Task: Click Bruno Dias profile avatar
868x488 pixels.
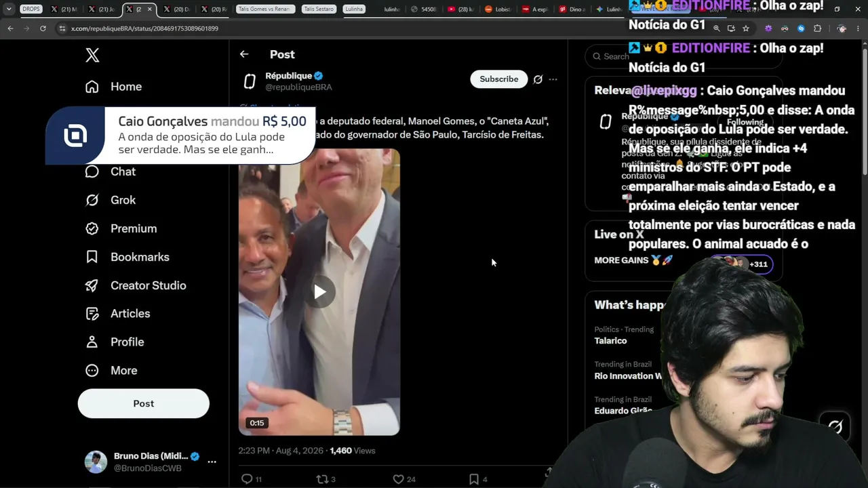Action: tap(96, 462)
